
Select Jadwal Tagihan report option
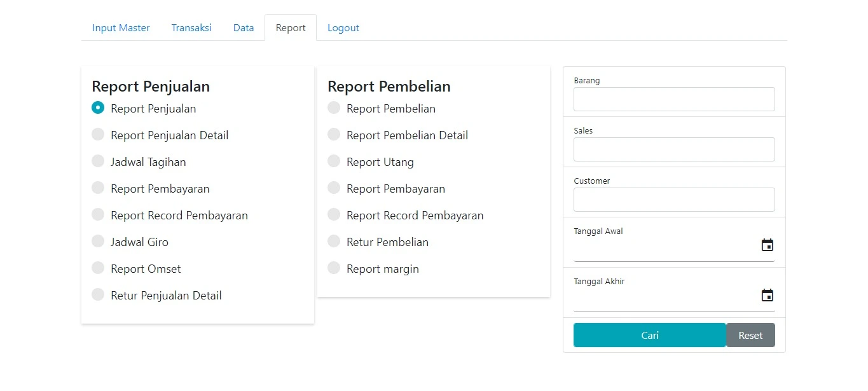tap(98, 161)
